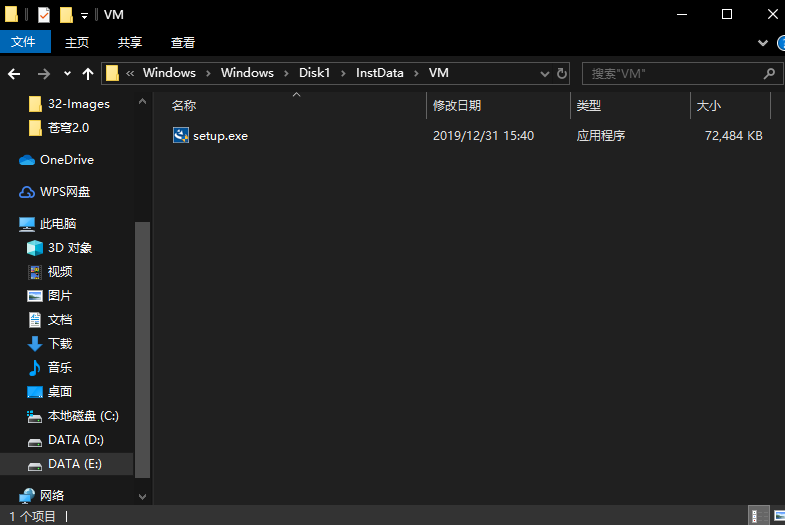The image size is (785, 525).
Task: Click the 72,484 KB size cell
Action: coord(733,136)
